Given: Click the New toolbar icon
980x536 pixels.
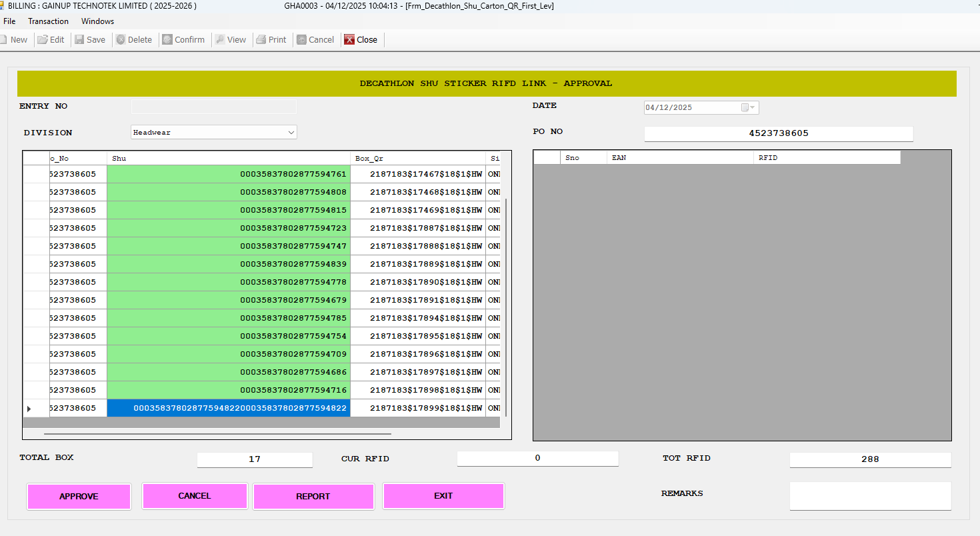Looking at the screenshot, I should coord(3,40).
